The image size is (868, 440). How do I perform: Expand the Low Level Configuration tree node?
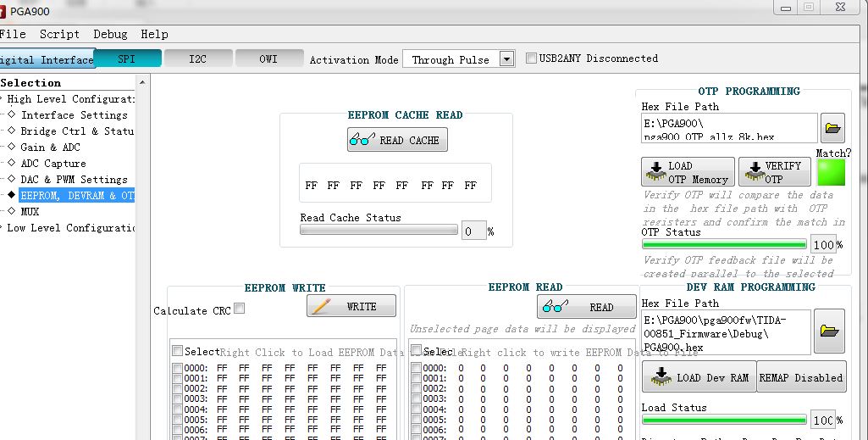[x=2, y=228]
